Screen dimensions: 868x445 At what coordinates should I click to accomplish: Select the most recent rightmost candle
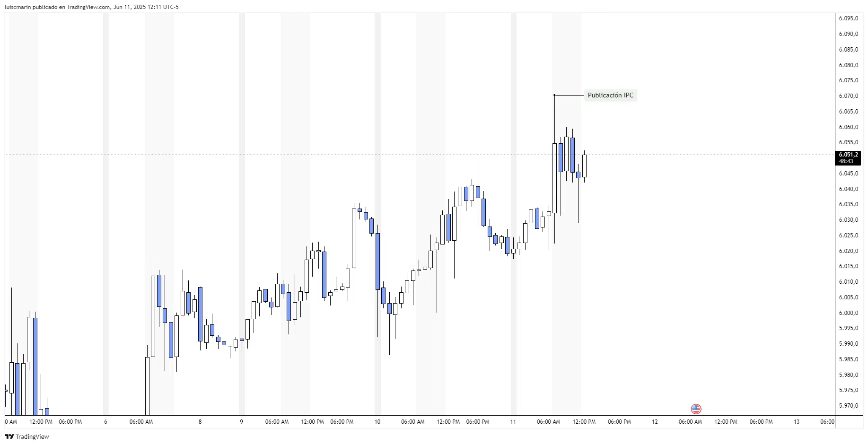click(584, 166)
